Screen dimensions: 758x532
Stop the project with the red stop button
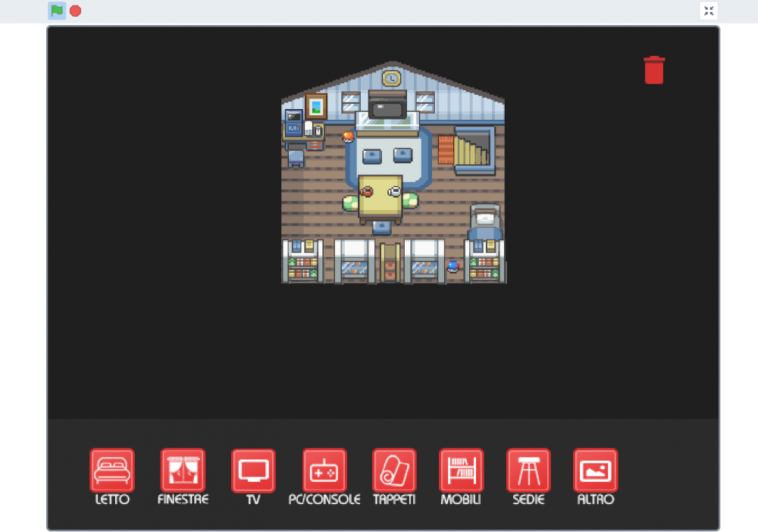(x=75, y=11)
